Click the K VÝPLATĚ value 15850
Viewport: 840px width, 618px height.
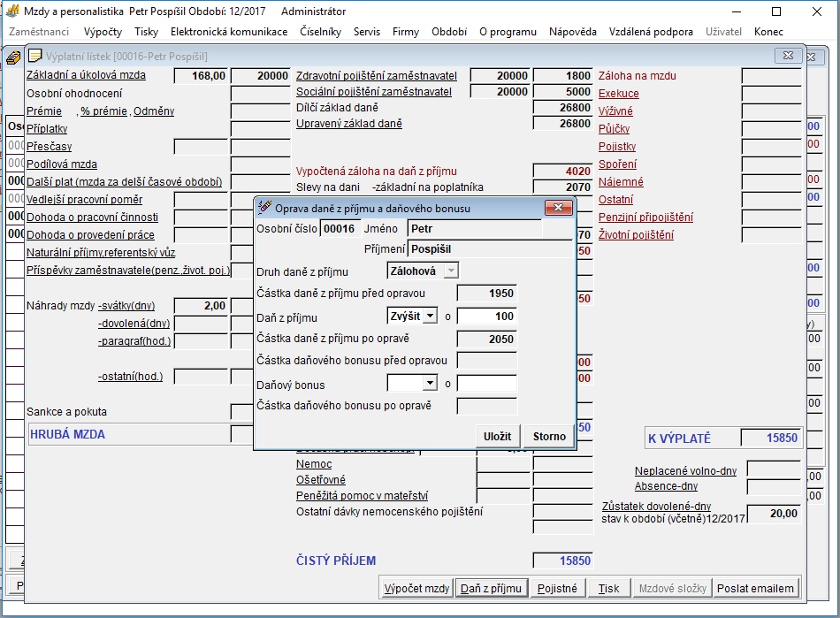pyautogui.click(x=771, y=438)
